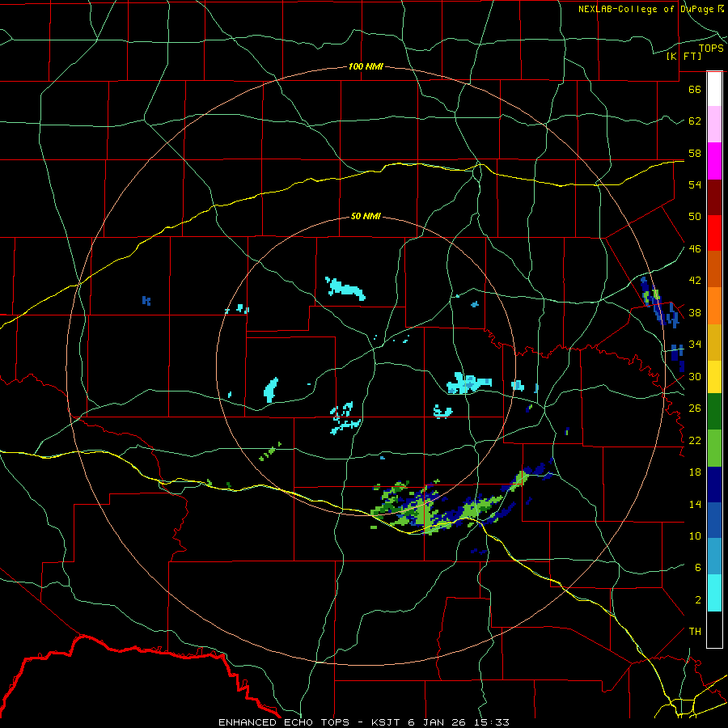The image size is (728, 728).
Task: Click the large green echo cluster south of center
Action: (x=418, y=508)
